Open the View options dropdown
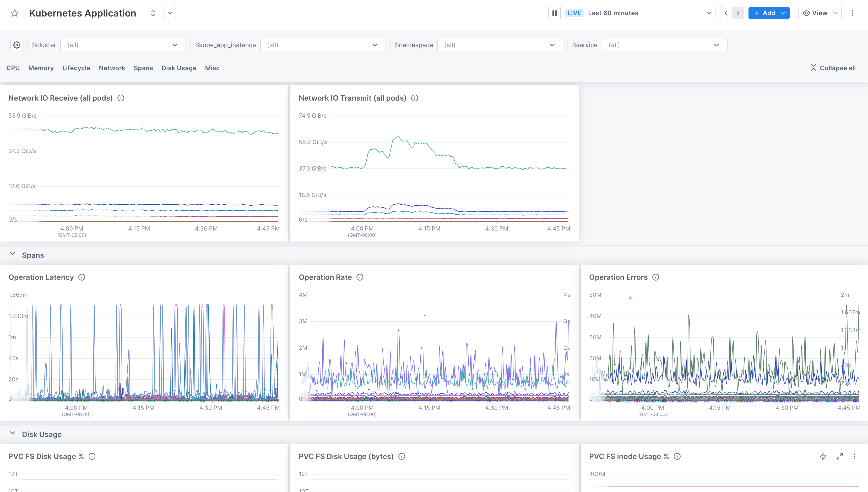Image resolution: width=868 pixels, height=492 pixels. (820, 13)
